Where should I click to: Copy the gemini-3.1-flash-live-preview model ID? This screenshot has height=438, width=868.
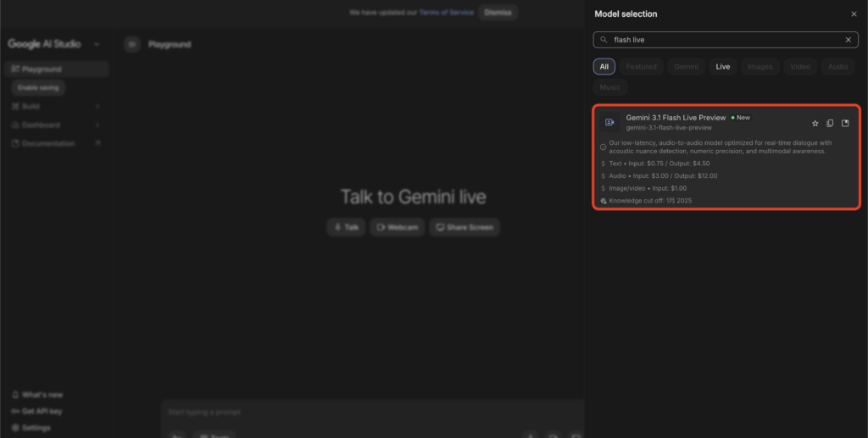830,124
